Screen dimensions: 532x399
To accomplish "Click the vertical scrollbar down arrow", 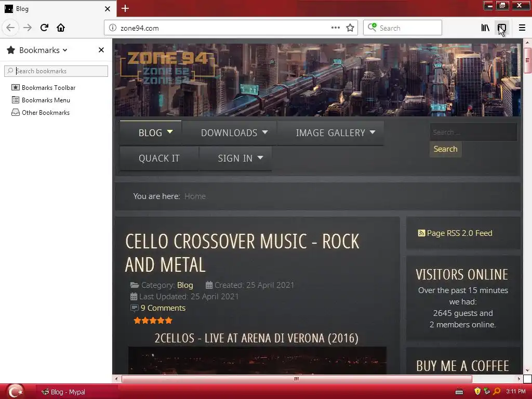I will tap(527, 370).
